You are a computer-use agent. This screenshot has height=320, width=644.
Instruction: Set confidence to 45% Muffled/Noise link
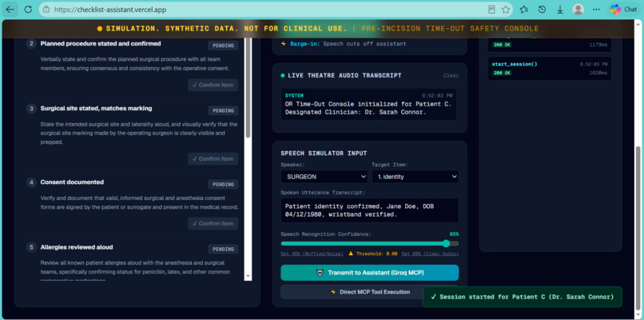click(x=312, y=254)
